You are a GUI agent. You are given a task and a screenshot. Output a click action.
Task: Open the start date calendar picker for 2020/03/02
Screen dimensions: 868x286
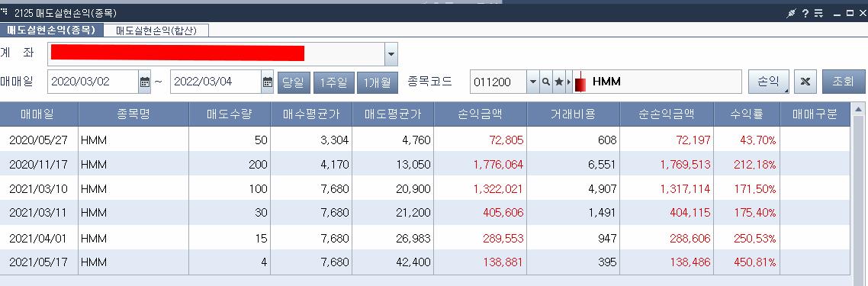pos(145,82)
